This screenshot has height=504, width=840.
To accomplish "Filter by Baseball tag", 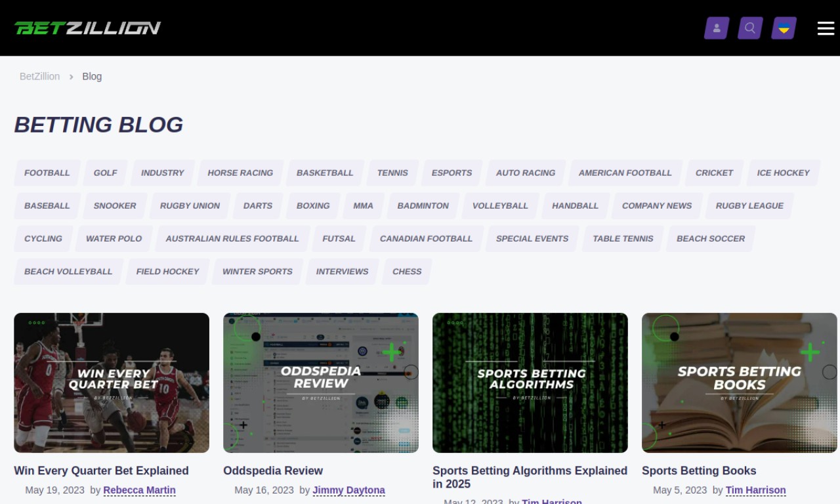I will click(47, 205).
